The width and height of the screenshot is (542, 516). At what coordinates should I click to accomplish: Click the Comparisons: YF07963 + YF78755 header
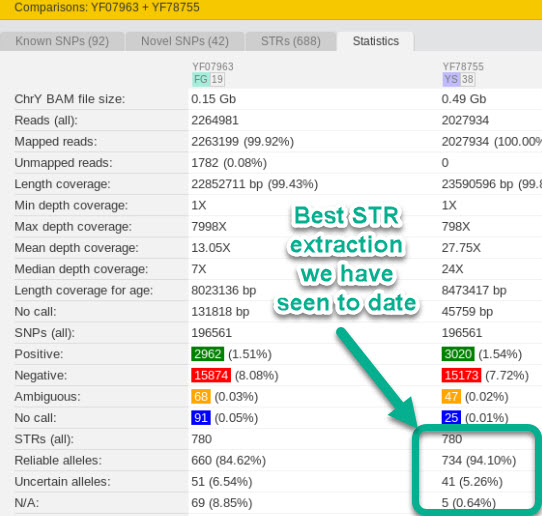[x=107, y=7]
